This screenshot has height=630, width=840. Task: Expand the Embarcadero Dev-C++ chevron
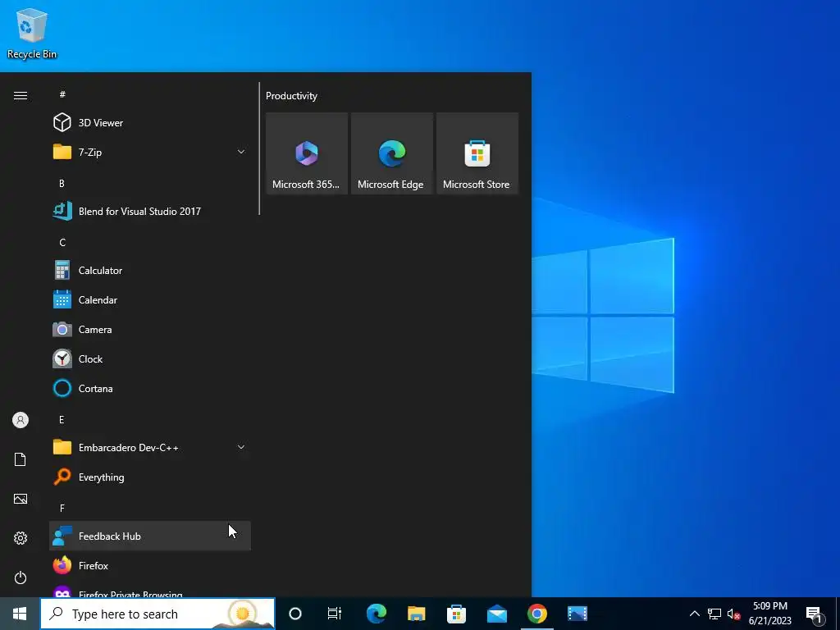pos(241,447)
